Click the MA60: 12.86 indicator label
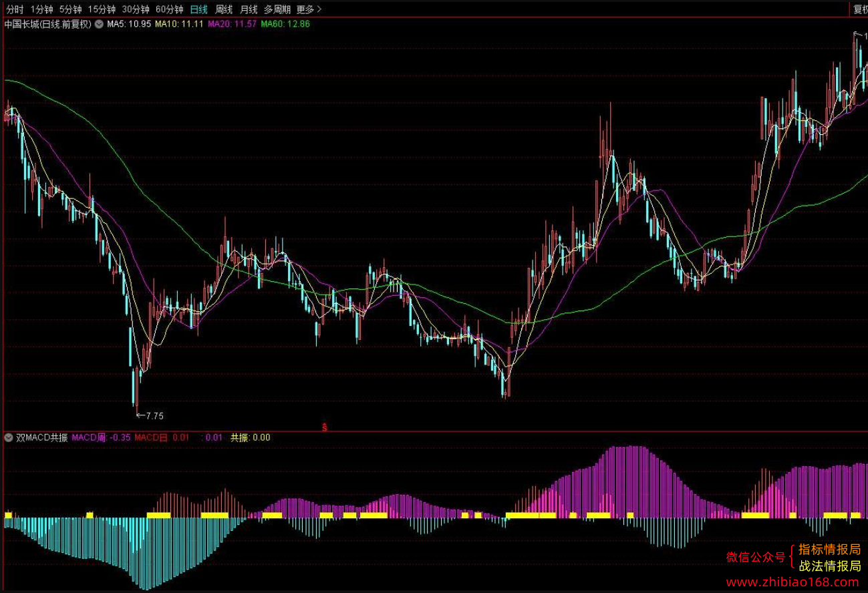The height and width of the screenshot is (593, 868). [x=285, y=24]
